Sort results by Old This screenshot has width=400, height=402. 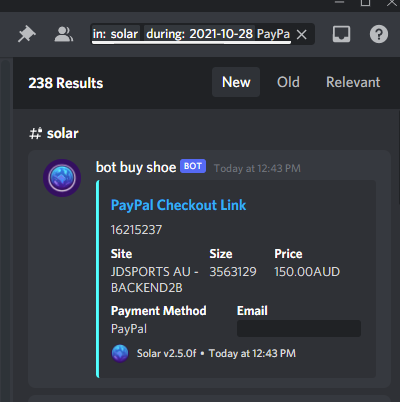tap(288, 82)
